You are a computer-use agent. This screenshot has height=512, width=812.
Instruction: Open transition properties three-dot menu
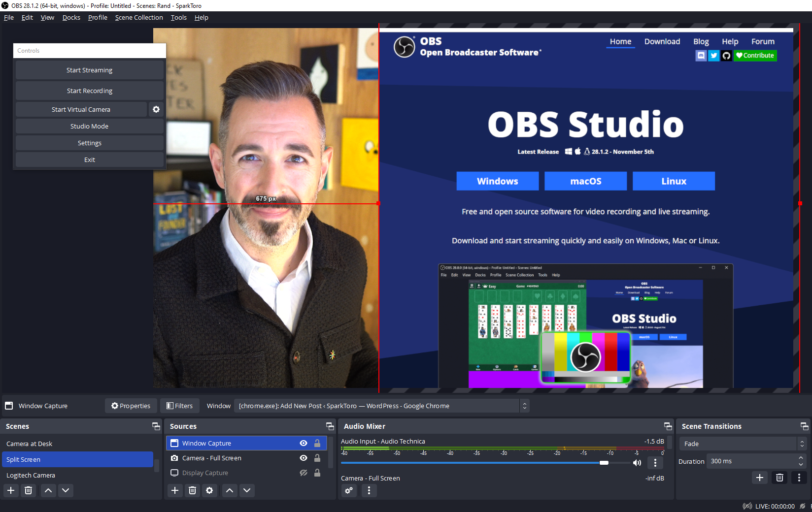click(799, 478)
